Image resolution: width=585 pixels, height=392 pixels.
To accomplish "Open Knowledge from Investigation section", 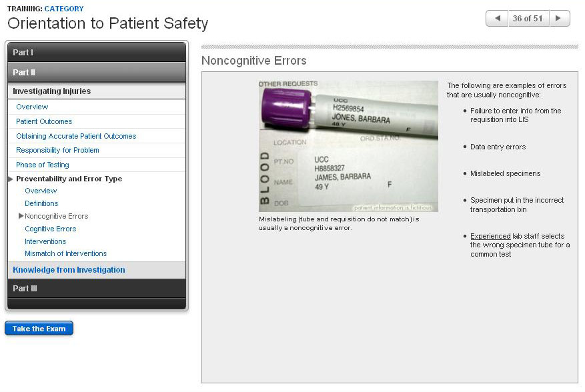I will pos(69,270).
